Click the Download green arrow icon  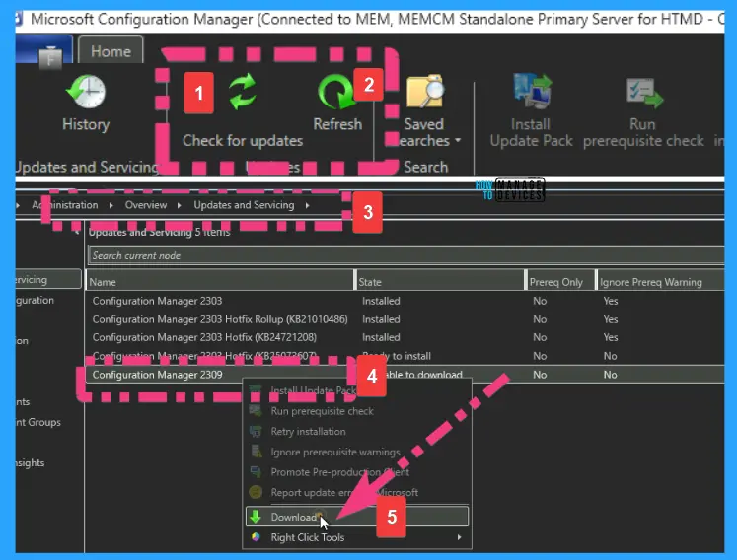256,517
